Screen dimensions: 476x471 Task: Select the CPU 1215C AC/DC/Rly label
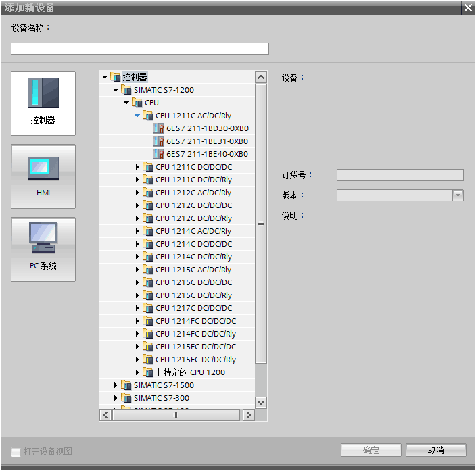pyautogui.click(x=193, y=270)
